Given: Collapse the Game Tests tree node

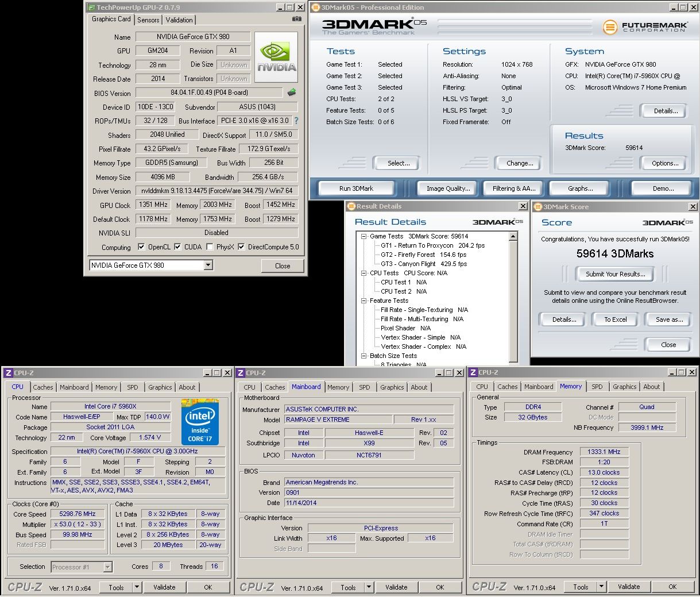Looking at the screenshot, I should (x=364, y=236).
